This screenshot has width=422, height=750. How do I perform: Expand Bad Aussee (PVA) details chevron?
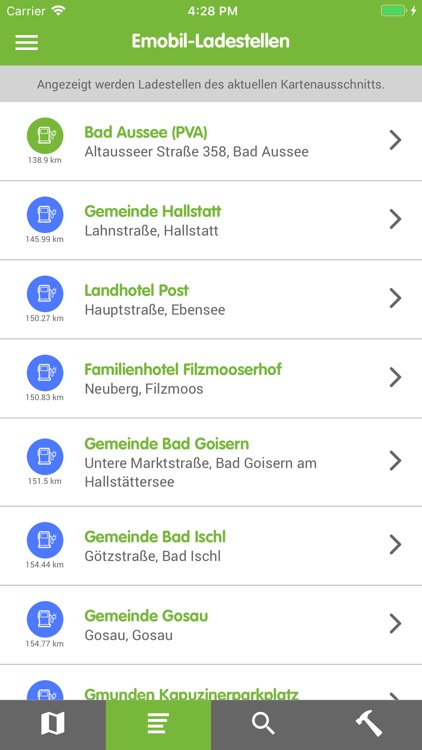pyautogui.click(x=395, y=140)
